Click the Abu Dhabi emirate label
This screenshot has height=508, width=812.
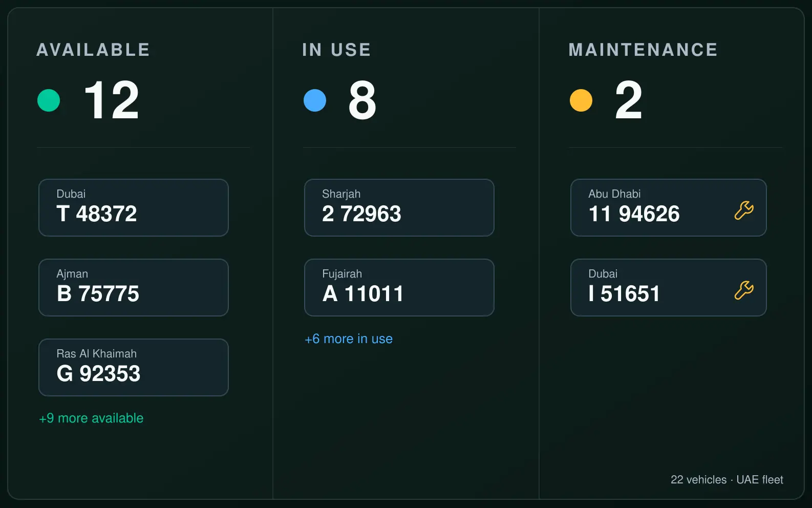click(614, 194)
